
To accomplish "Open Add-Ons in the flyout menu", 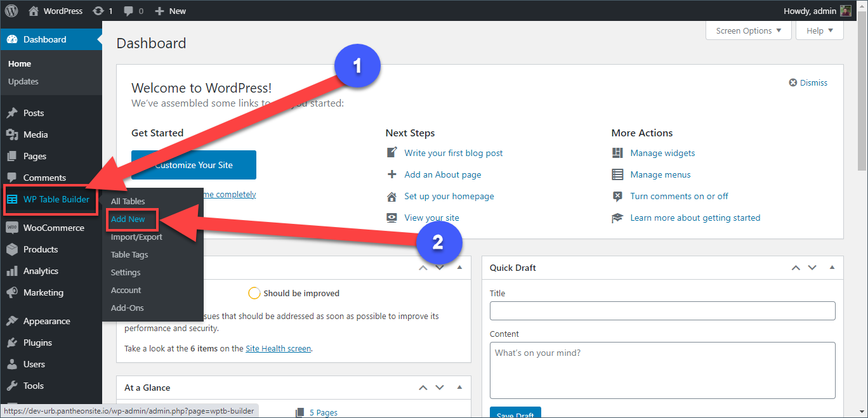I will coord(128,308).
